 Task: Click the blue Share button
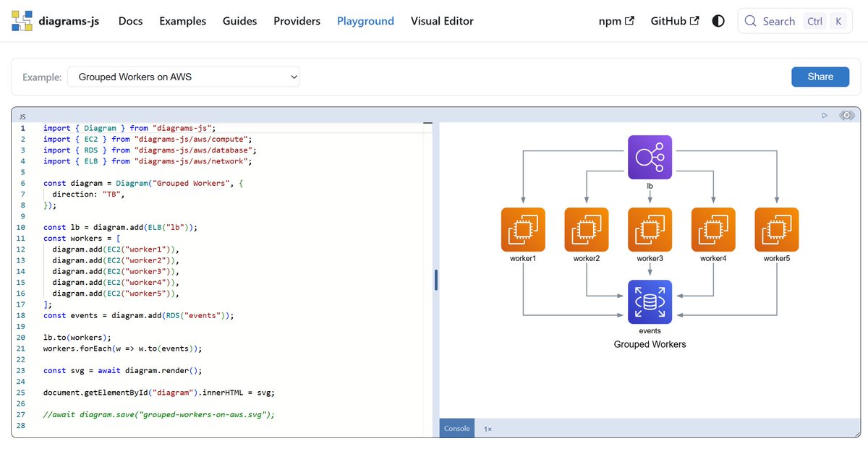click(x=820, y=77)
